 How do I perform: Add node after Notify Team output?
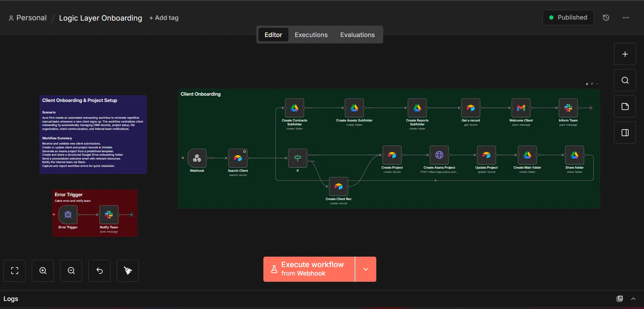click(131, 215)
